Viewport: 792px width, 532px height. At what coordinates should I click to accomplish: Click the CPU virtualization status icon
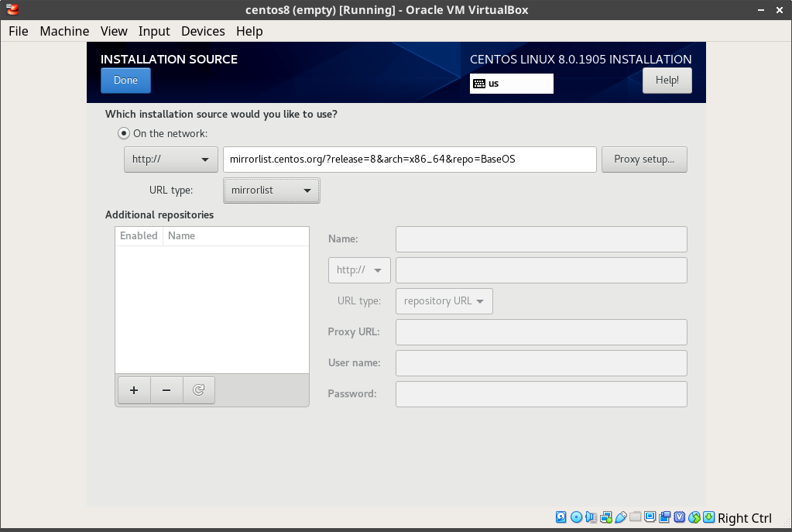[x=680, y=517]
